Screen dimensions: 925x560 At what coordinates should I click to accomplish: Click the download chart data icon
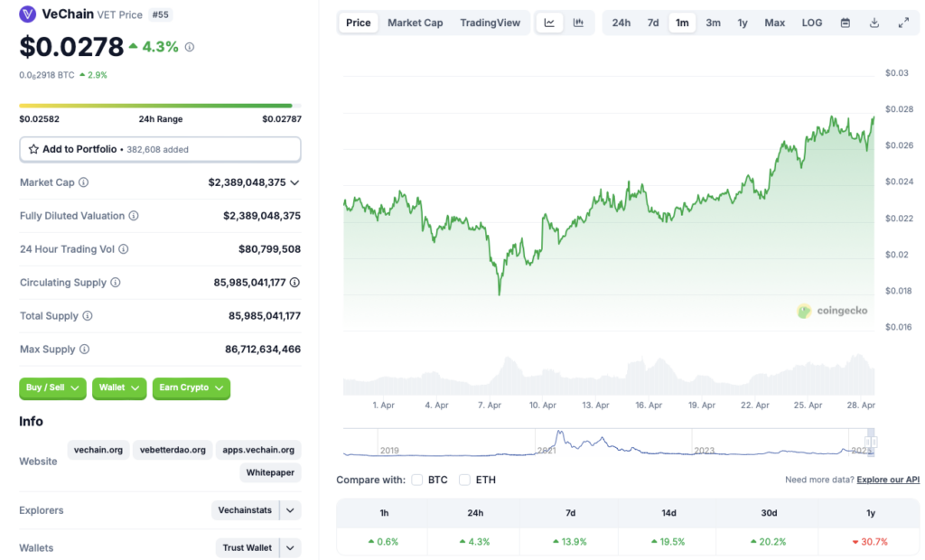pyautogui.click(x=874, y=23)
